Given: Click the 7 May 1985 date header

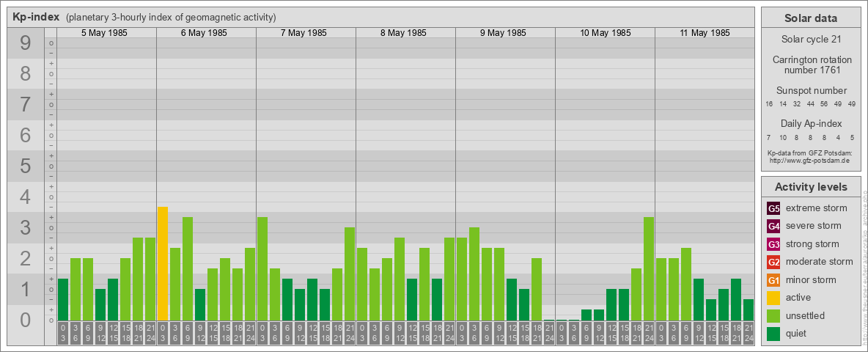Looking at the screenshot, I should point(304,33).
